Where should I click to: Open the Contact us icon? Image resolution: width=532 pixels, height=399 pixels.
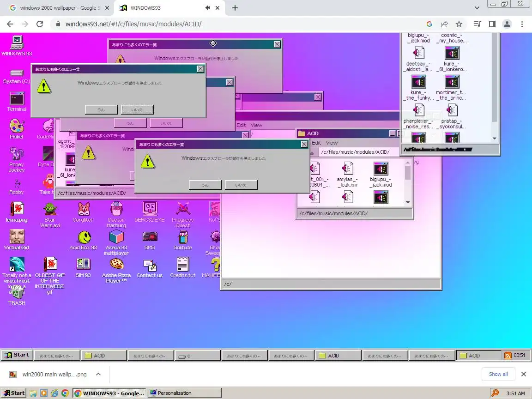click(x=150, y=268)
